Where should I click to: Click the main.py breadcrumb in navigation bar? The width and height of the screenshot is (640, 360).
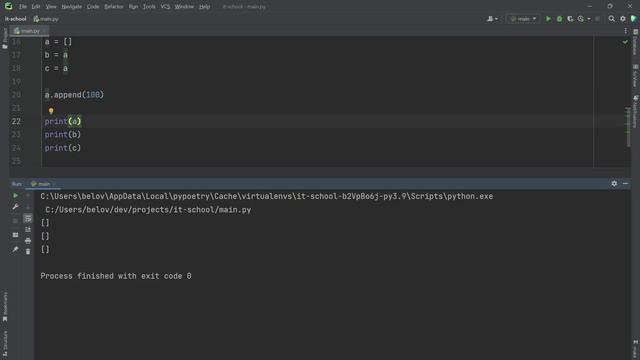point(46,19)
